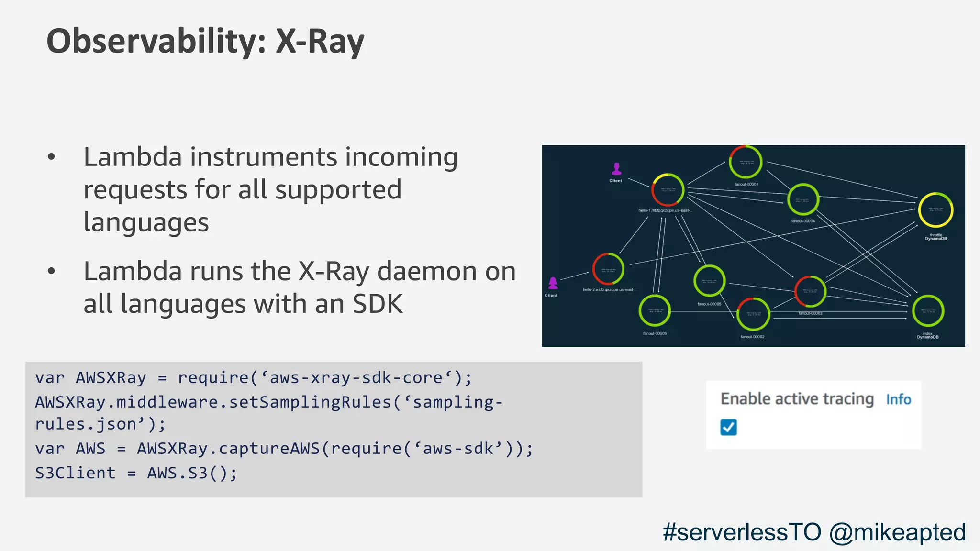Click the 'Lambda instruments incoming requests' bullet
The width and height of the screenshot is (980, 551).
(270, 189)
